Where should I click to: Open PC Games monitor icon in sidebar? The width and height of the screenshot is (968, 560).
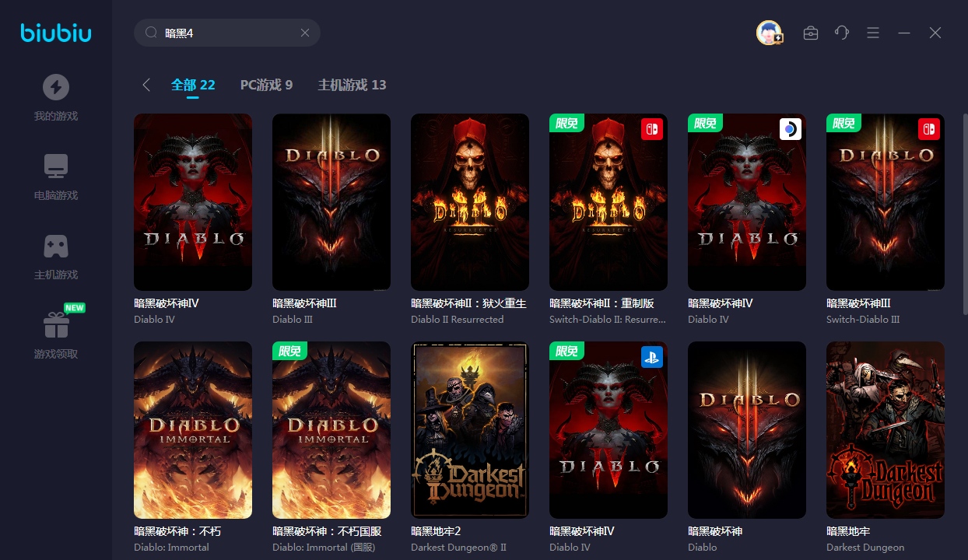(55, 166)
